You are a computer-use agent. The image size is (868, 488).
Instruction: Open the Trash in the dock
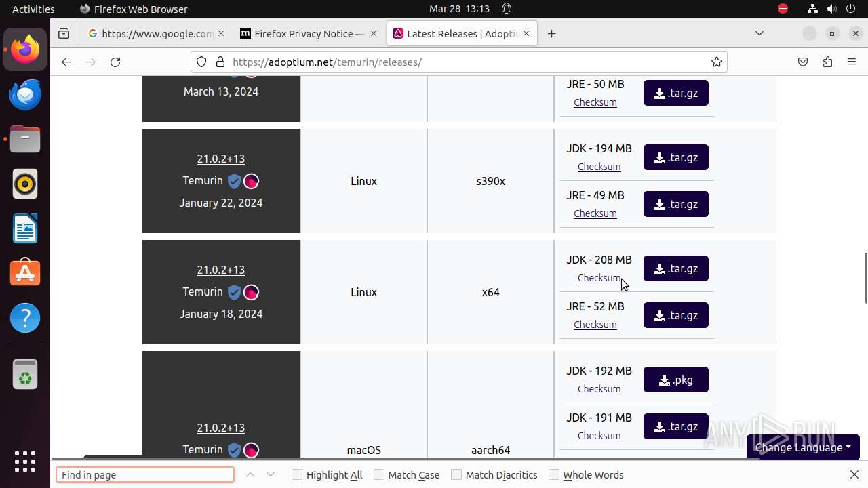tap(25, 373)
